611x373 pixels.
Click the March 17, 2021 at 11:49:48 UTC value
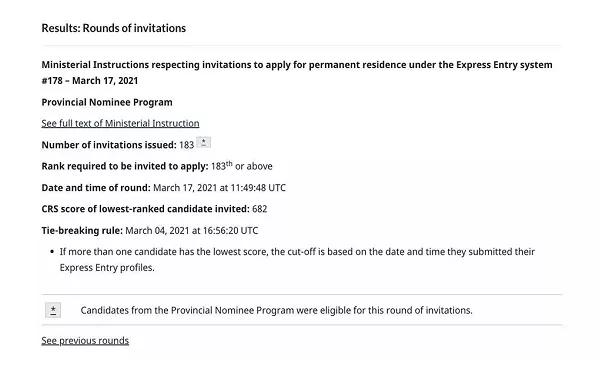pos(219,188)
